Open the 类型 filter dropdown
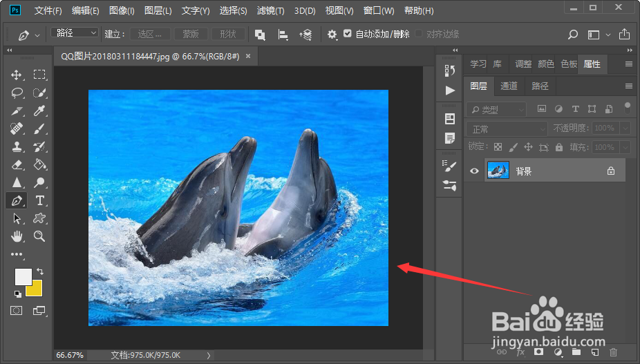This screenshot has width=640, height=364. click(496, 109)
